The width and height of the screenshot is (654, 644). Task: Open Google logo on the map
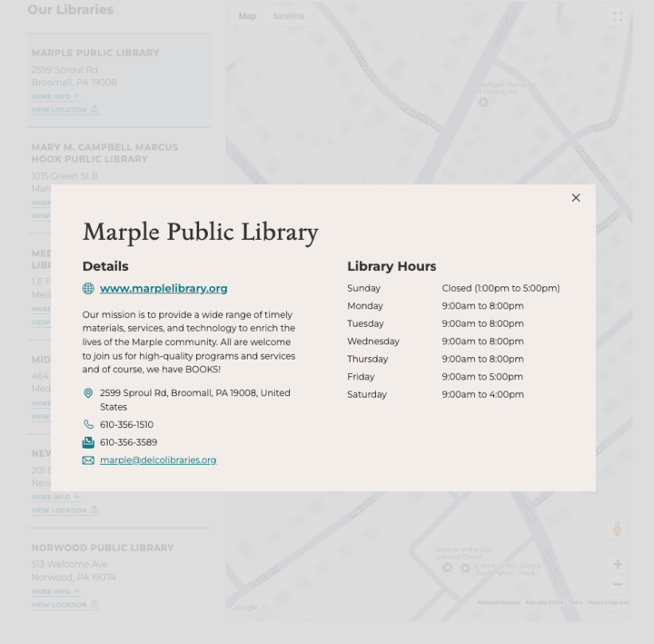pos(244,608)
